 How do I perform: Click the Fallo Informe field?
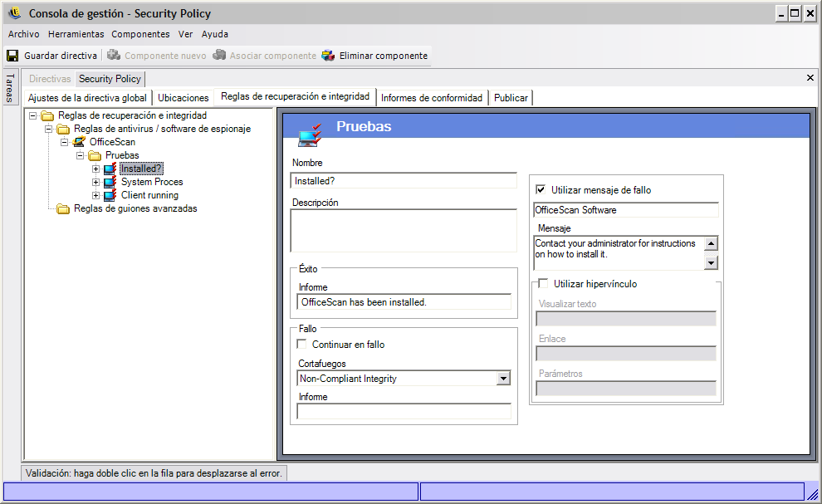click(x=404, y=411)
